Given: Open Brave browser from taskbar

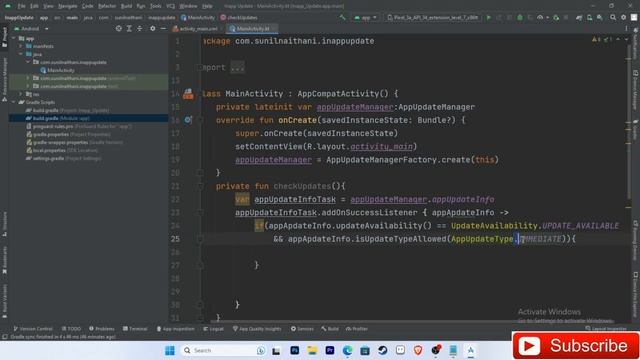Looking at the screenshot, I should tap(418, 350).
